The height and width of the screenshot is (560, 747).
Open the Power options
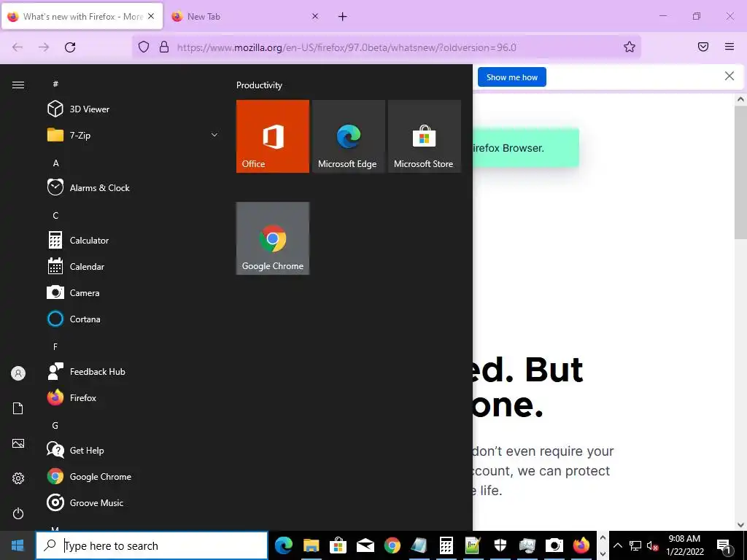(x=18, y=513)
